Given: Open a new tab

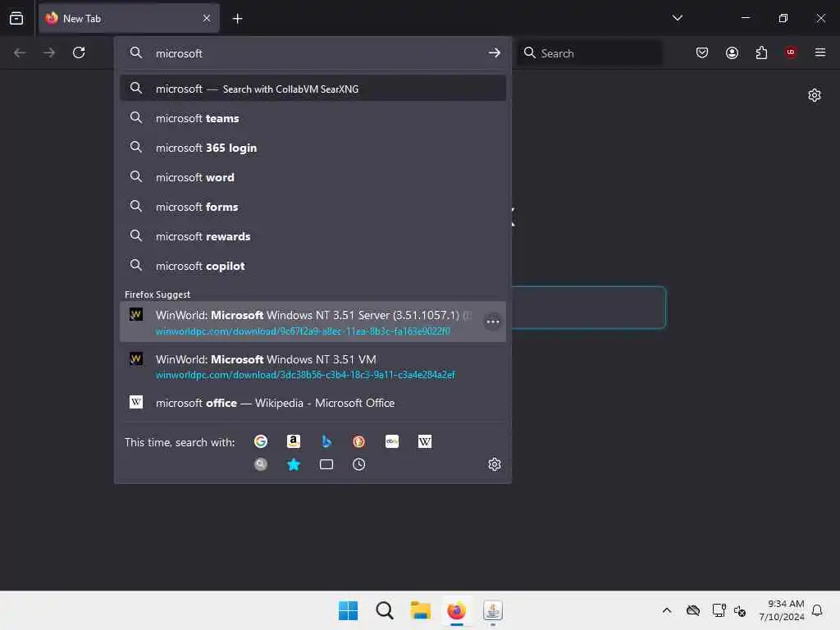Looking at the screenshot, I should (237, 19).
